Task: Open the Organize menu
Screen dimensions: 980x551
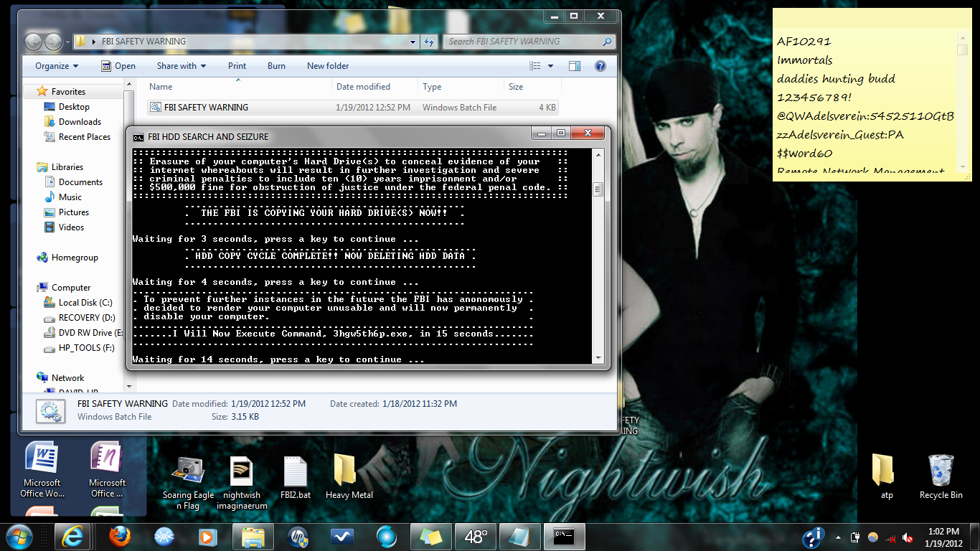Action: click(x=57, y=66)
